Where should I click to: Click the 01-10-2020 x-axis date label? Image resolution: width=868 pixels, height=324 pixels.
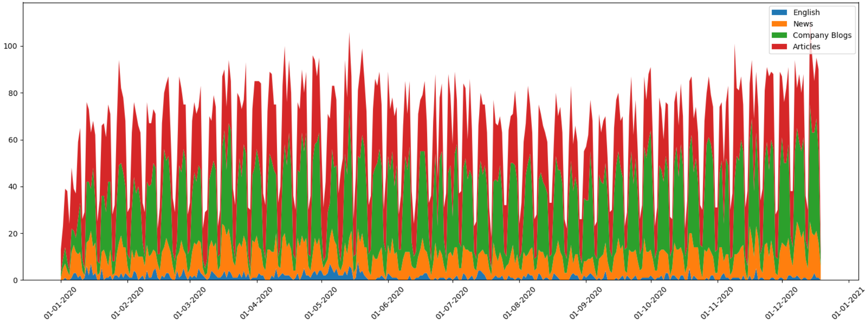650,303
